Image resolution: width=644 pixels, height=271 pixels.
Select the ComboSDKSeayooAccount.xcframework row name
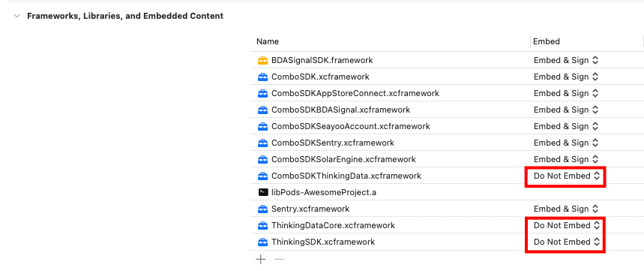point(351,126)
